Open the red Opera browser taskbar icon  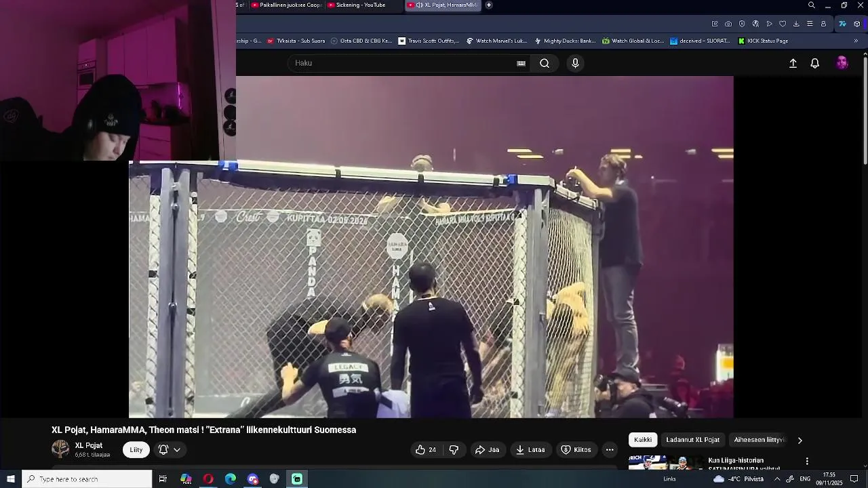(x=208, y=479)
